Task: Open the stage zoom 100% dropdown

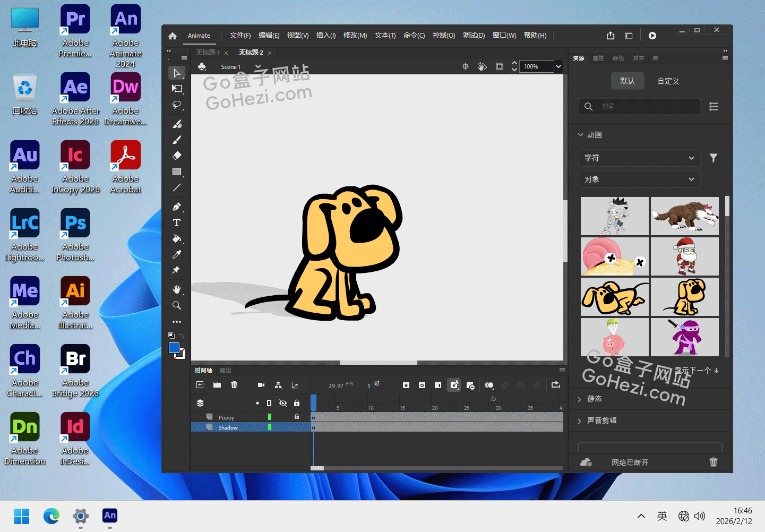Action: 558,66
